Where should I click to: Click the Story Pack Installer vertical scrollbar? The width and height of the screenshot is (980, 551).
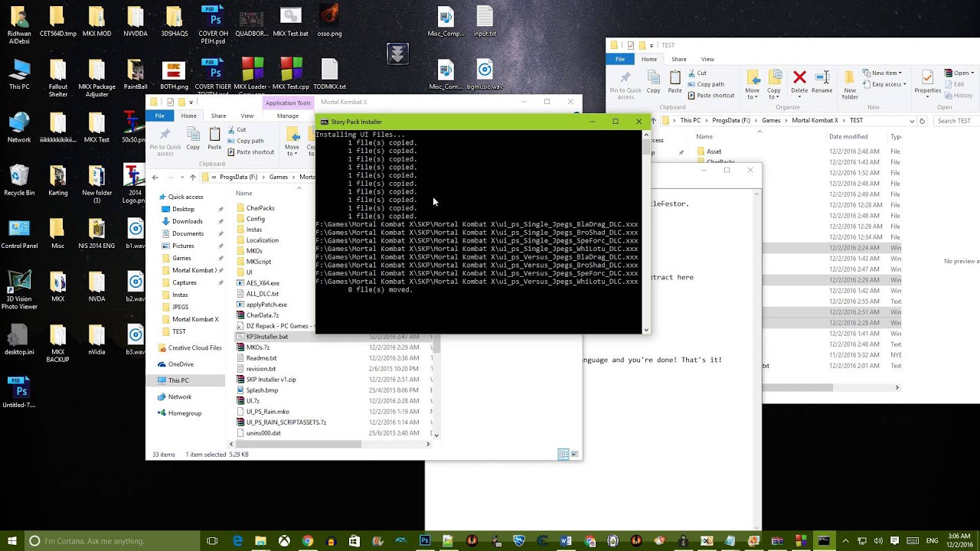pos(646,233)
